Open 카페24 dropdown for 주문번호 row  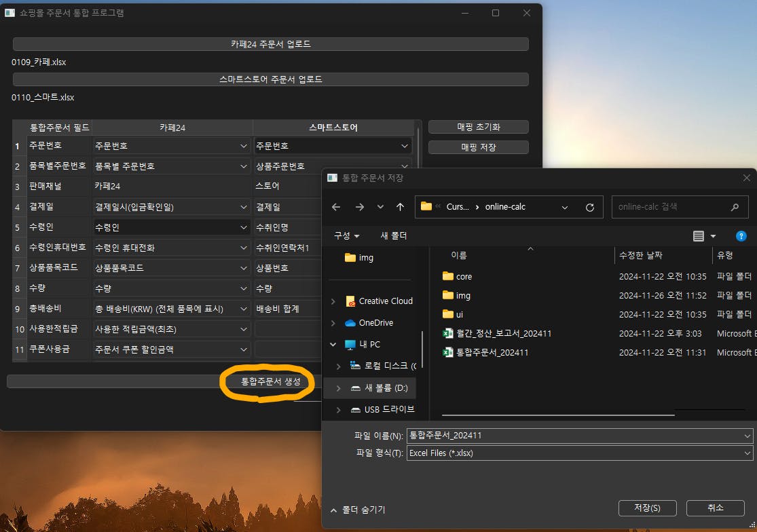pyautogui.click(x=171, y=146)
